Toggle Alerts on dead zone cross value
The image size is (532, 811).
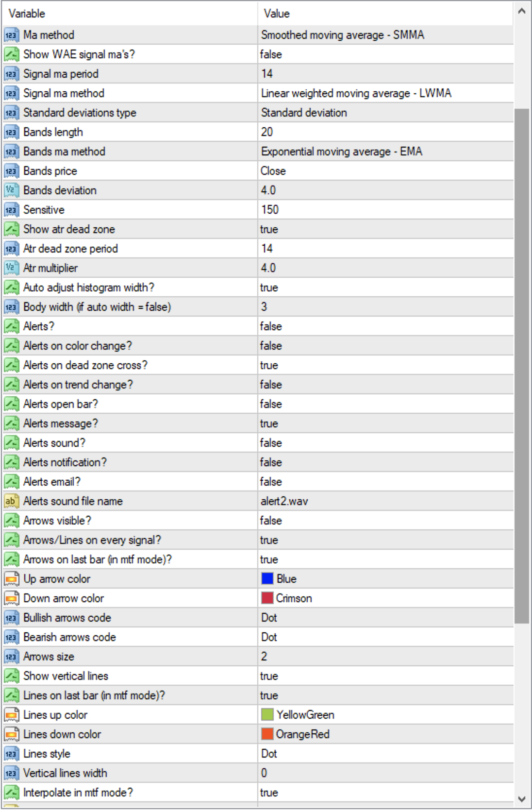click(269, 365)
